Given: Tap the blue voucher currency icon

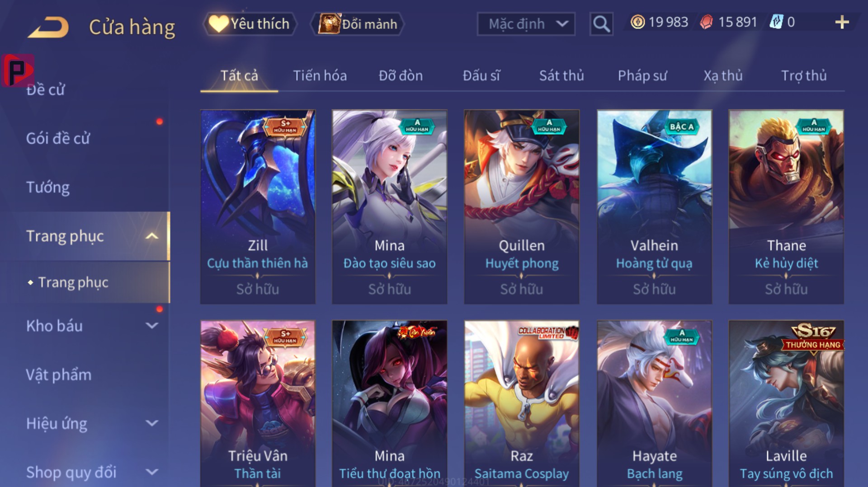Looking at the screenshot, I should (776, 22).
